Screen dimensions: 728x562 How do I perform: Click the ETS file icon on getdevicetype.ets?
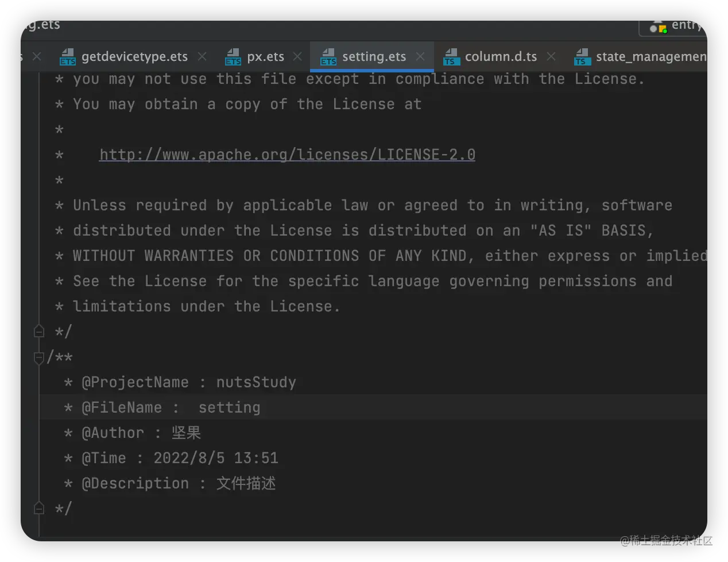pyautogui.click(x=68, y=57)
